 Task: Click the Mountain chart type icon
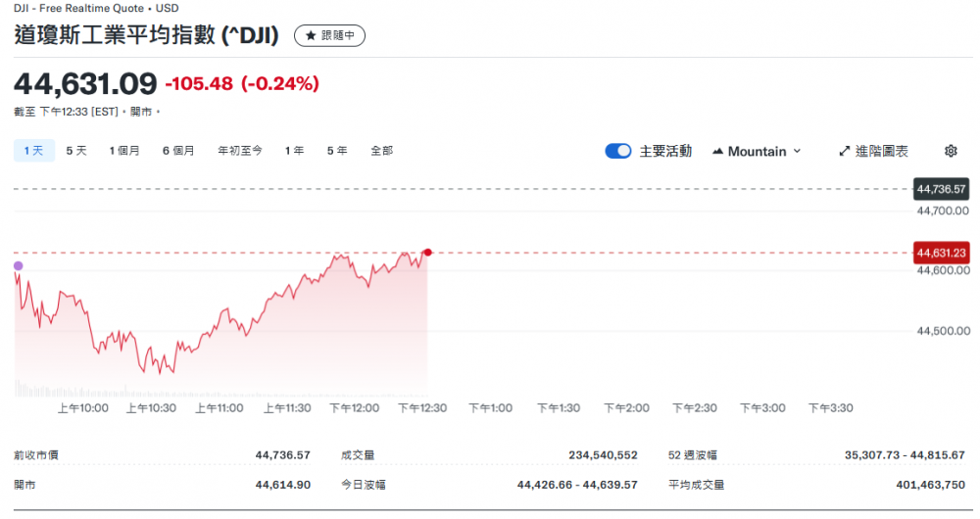click(x=718, y=152)
